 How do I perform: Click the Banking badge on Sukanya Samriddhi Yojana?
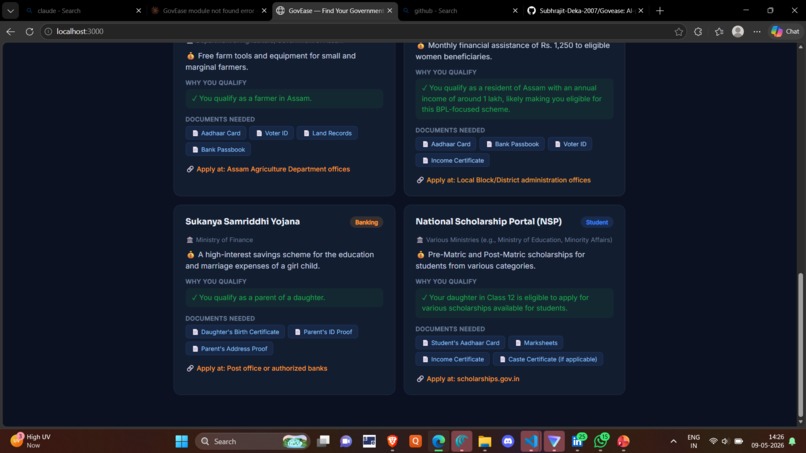(x=367, y=222)
